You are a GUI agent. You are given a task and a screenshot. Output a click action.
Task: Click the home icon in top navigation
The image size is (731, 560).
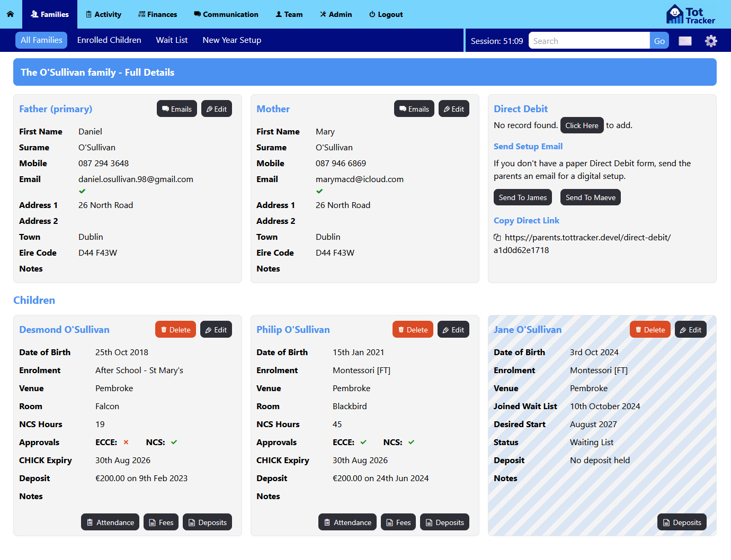[10, 14]
